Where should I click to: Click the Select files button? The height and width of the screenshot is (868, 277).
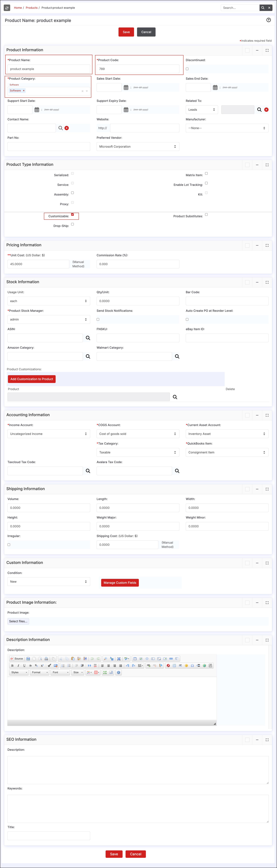18,621
